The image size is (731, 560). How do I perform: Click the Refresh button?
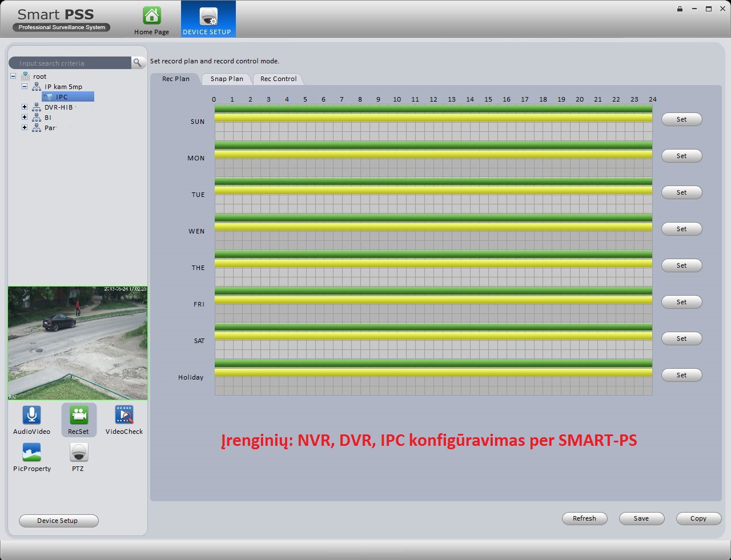coord(584,518)
